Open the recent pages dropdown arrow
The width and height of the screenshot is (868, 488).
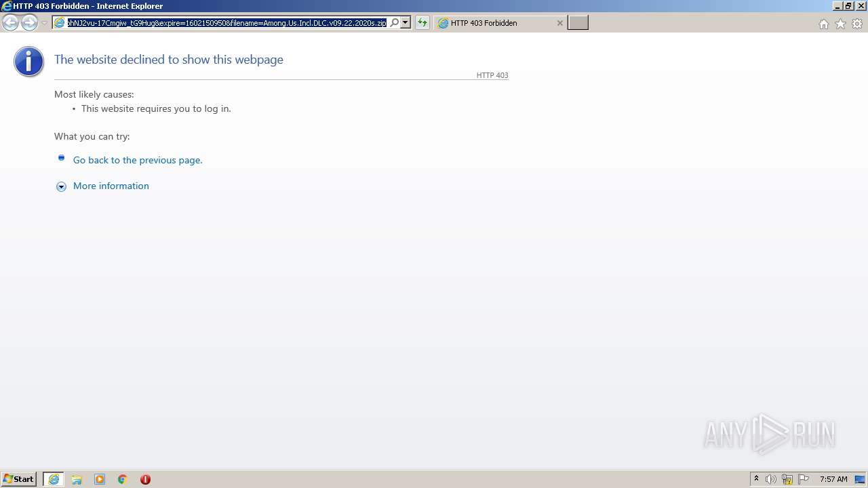[44, 23]
